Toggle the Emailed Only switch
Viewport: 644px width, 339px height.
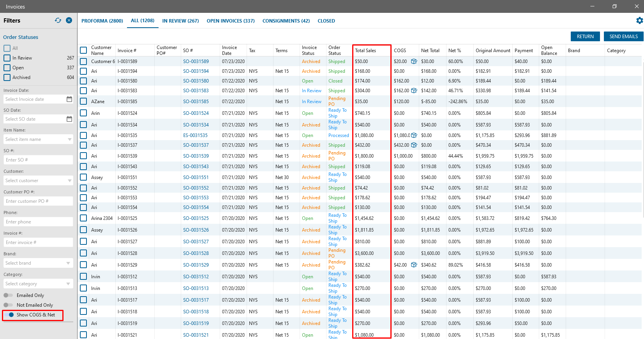pyautogui.click(x=8, y=295)
